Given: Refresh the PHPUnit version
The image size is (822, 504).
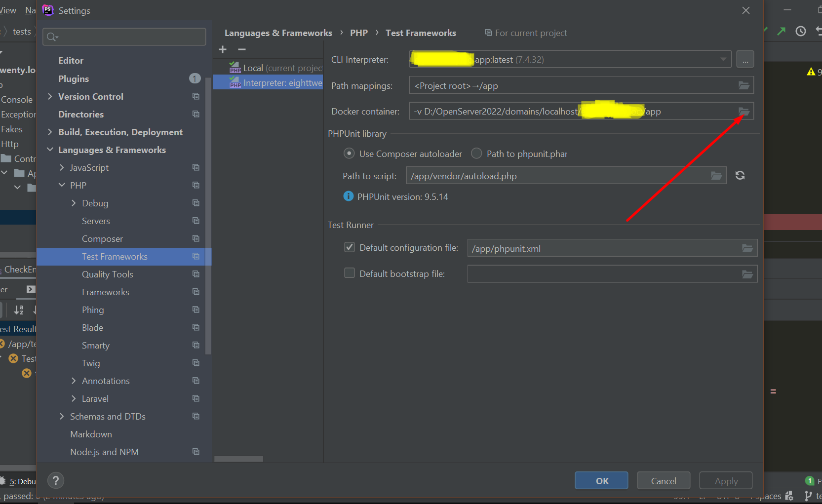Looking at the screenshot, I should tap(740, 175).
